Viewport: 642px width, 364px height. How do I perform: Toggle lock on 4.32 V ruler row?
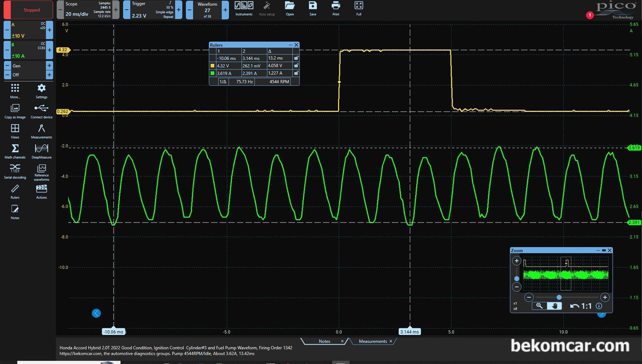click(296, 65)
